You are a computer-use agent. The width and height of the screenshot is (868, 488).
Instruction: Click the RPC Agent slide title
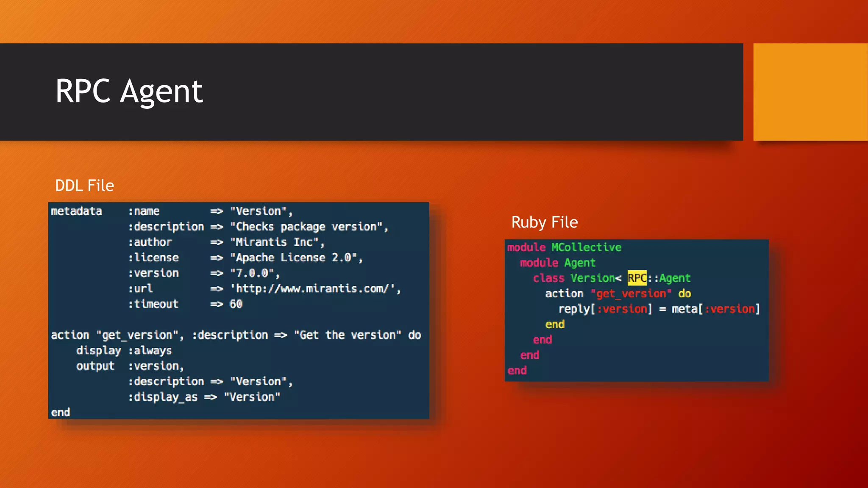pos(129,91)
